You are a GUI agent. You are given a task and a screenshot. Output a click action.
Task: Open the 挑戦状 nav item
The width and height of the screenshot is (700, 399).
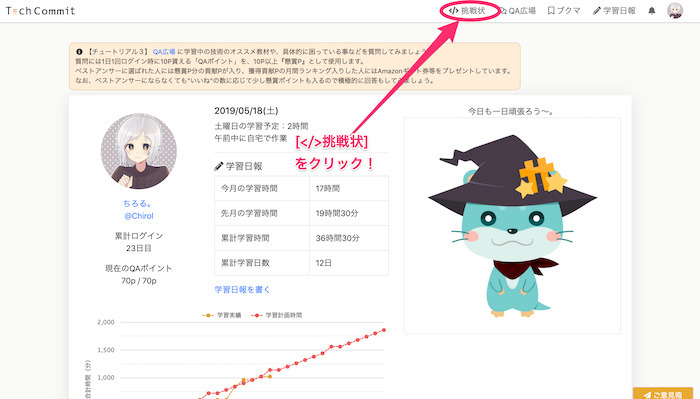pyautogui.click(x=467, y=10)
